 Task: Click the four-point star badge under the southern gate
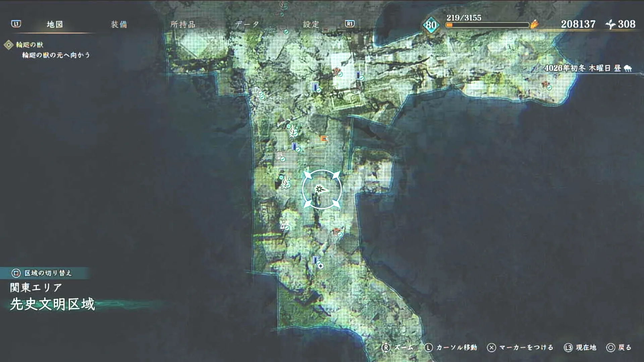[320, 266]
